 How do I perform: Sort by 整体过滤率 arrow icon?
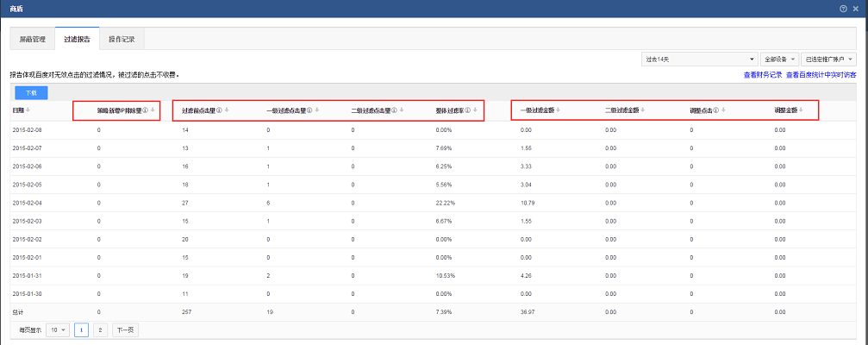(475, 110)
